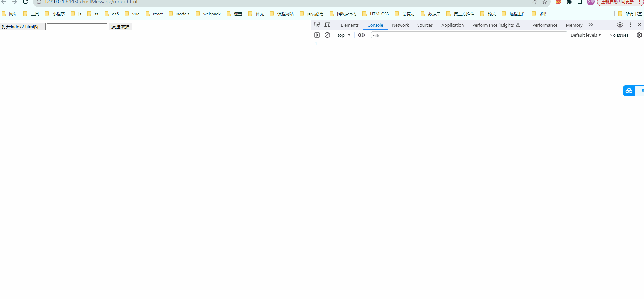The height and width of the screenshot is (299, 644).
Task: Click the blue cloud floating widget icon
Action: 629,91
